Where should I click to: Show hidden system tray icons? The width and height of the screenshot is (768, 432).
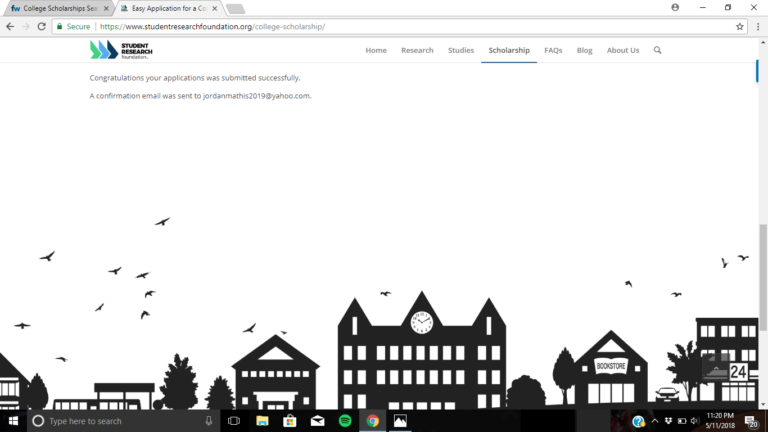tap(654, 421)
